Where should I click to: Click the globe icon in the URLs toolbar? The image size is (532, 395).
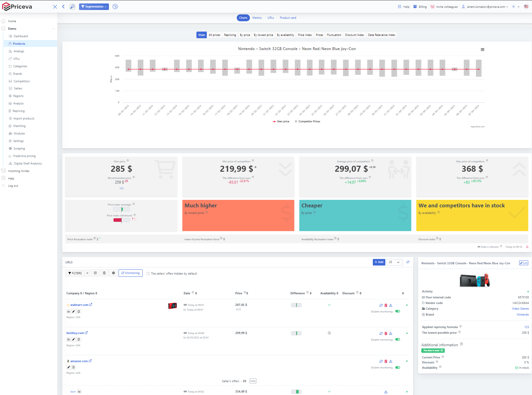113,273
